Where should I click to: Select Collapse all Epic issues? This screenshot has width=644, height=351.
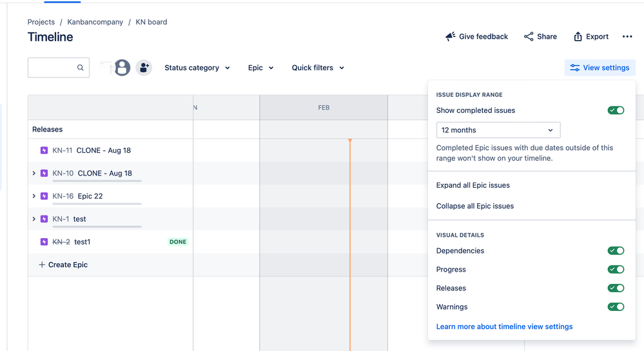click(475, 206)
